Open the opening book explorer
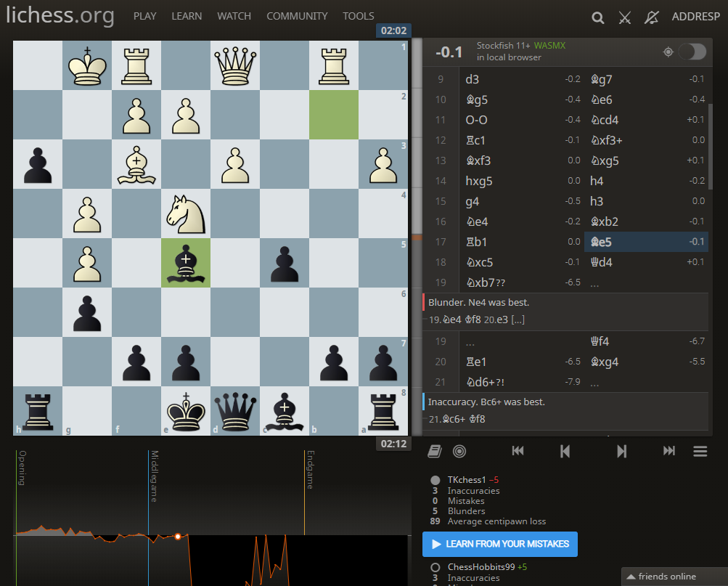Viewport: 728px width, 586px height. (x=433, y=450)
